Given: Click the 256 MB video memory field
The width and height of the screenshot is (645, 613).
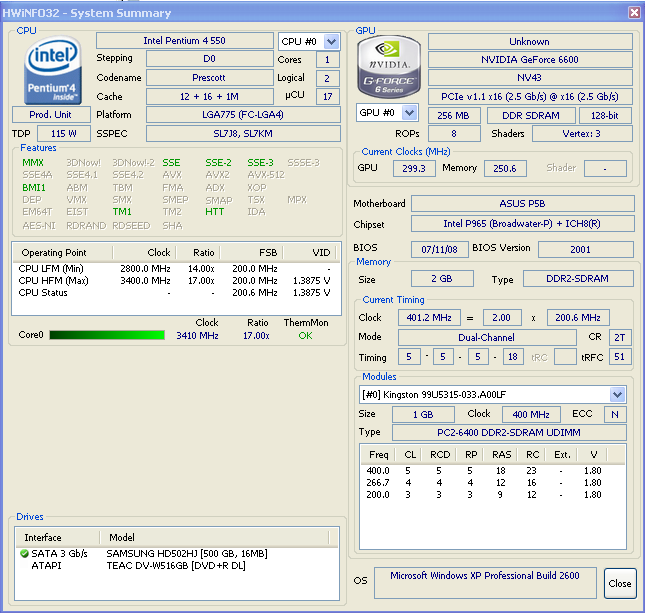Looking at the screenshot, I should click(x=454, y=116).
